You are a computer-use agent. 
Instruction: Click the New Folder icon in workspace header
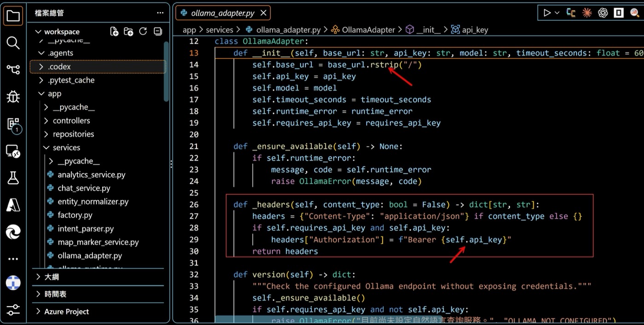[128, 31]
